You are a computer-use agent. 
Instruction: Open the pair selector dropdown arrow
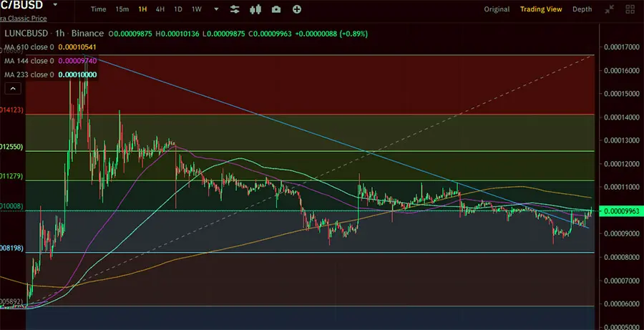[55, 4]
